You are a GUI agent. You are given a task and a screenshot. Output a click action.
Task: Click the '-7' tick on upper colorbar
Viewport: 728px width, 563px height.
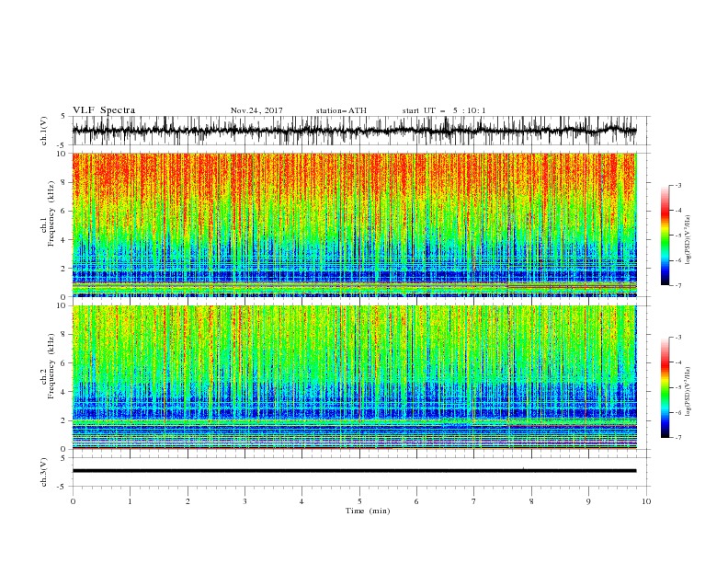pos(678,285)
